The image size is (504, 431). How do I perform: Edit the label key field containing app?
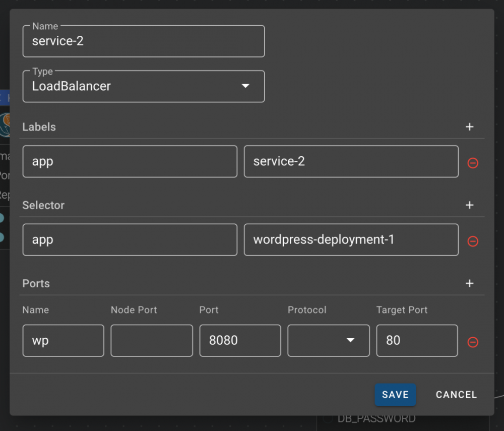coord(130,161)
